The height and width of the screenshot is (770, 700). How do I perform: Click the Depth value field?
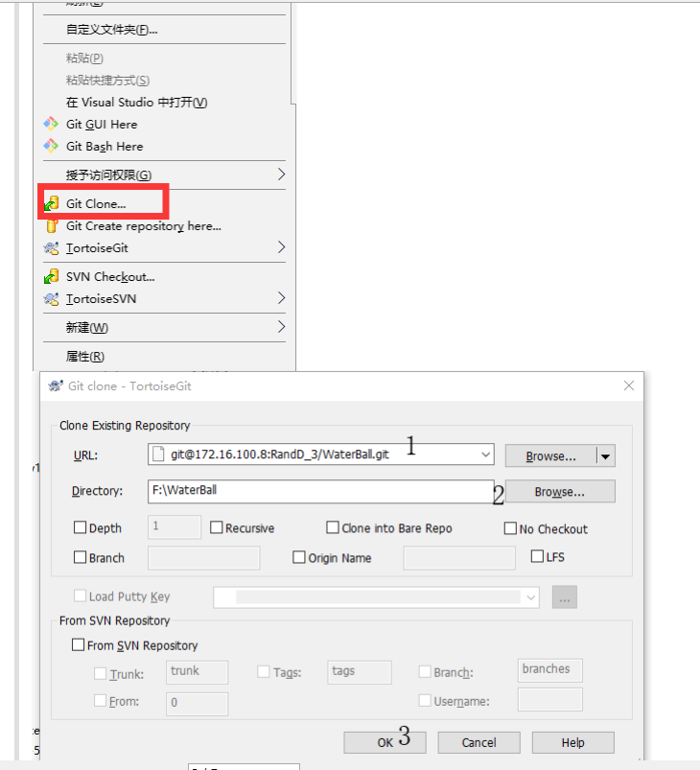[x=175, y=527]
